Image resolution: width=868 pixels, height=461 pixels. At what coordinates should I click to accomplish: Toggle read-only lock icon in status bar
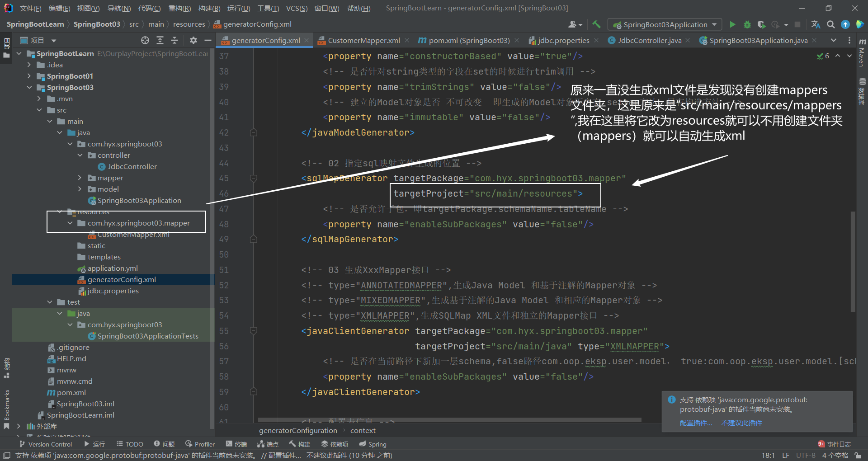[x=858, y=455]
